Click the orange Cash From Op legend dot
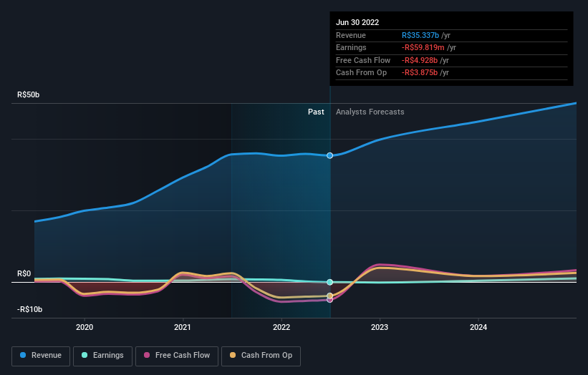 tap(233, 355)
